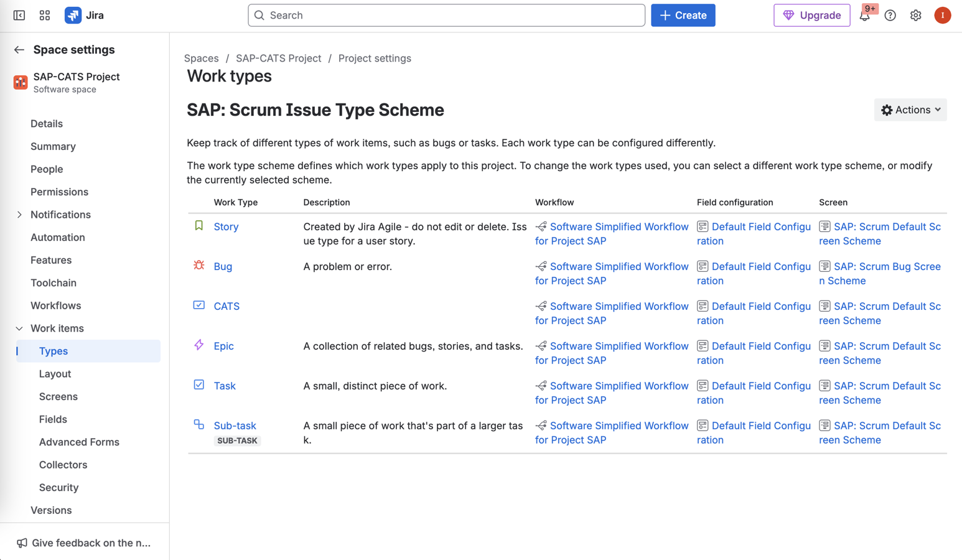Click the Upgrade button
Viewport: 962px width, 560px height.
click(x=811, y=15)
